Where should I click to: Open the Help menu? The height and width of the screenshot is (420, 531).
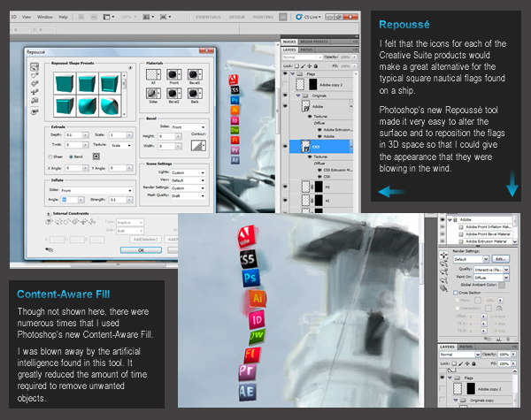coord(63,17)
